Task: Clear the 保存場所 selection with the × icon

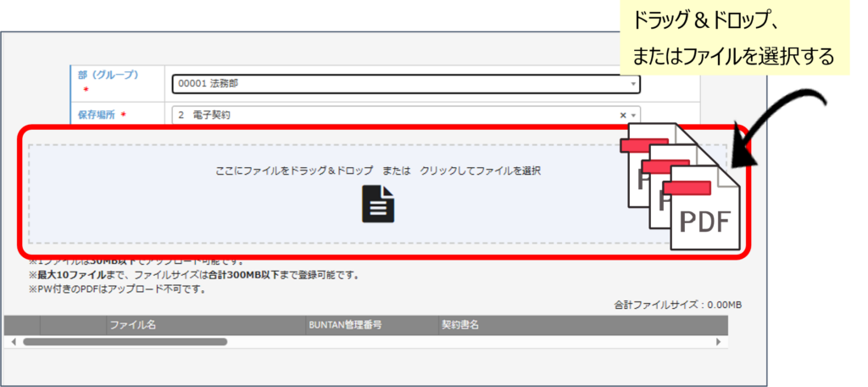Action: (623, 115)
